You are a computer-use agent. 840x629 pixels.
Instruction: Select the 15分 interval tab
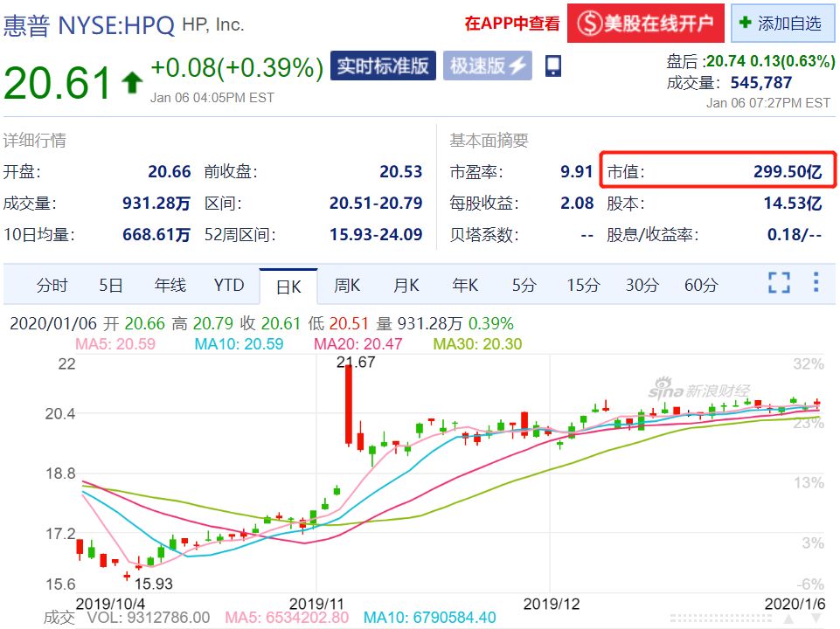tap(583, 285)
